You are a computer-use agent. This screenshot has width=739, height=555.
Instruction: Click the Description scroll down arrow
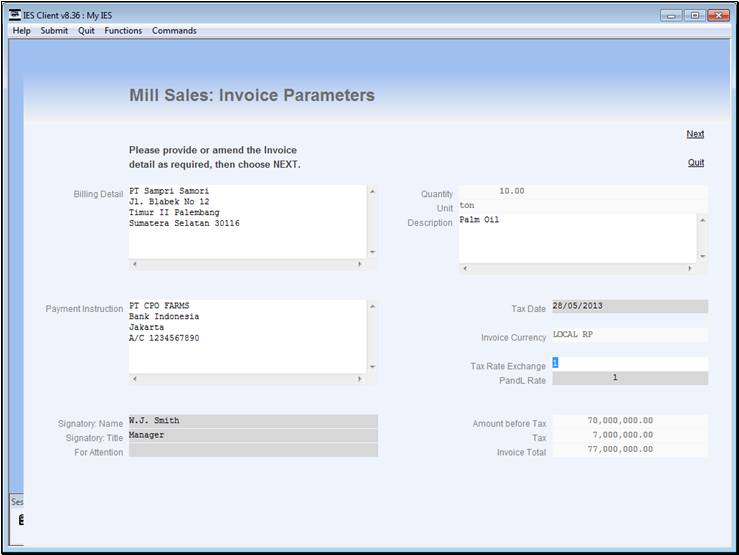point(703,257)
